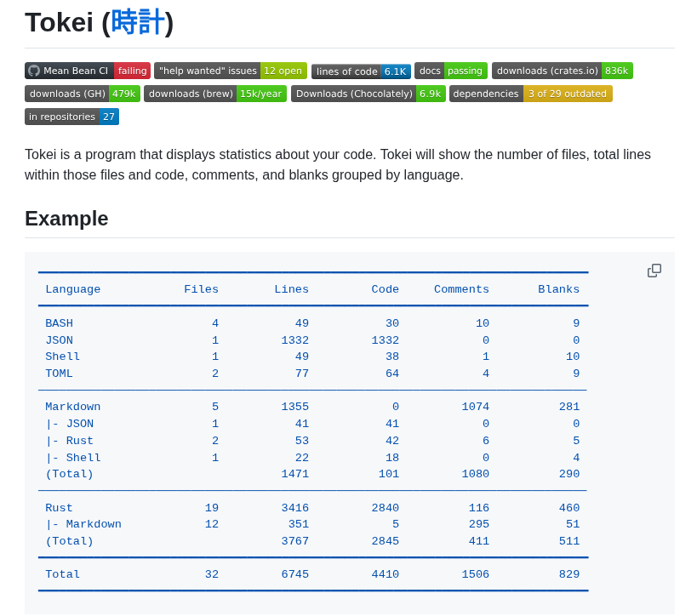Select the top-level Markdown row label
Viewport: 697px width, 616px height.
pyautogui.click(x=73, y=407)
